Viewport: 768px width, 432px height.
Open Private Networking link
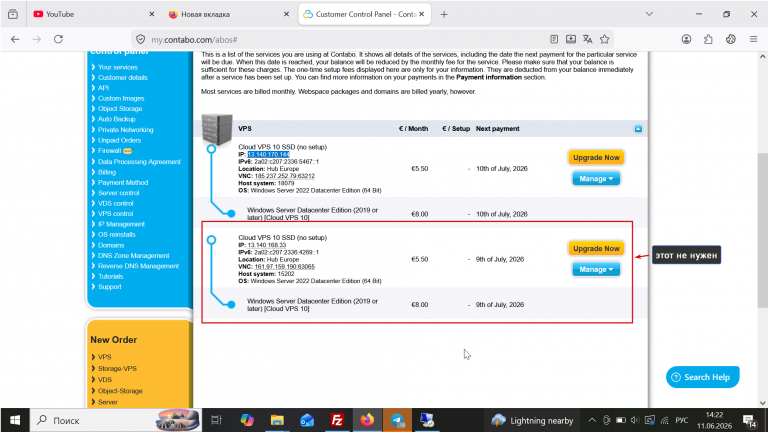click(125, 130)
